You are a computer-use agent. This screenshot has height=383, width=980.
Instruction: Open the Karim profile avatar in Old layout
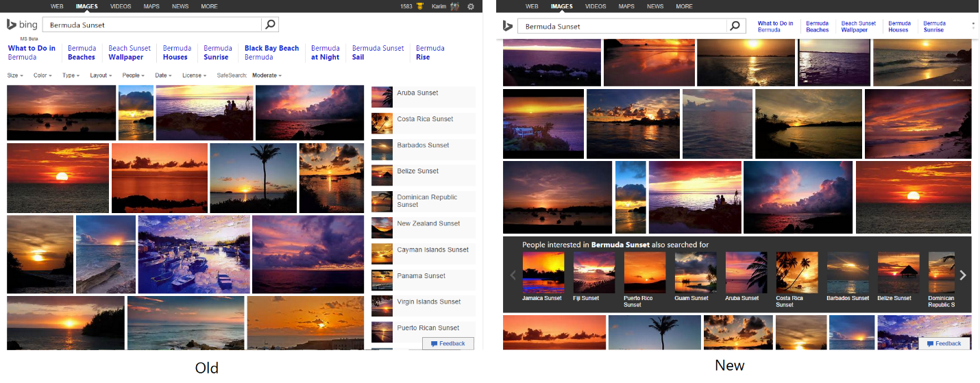click(x=454, y=6)
